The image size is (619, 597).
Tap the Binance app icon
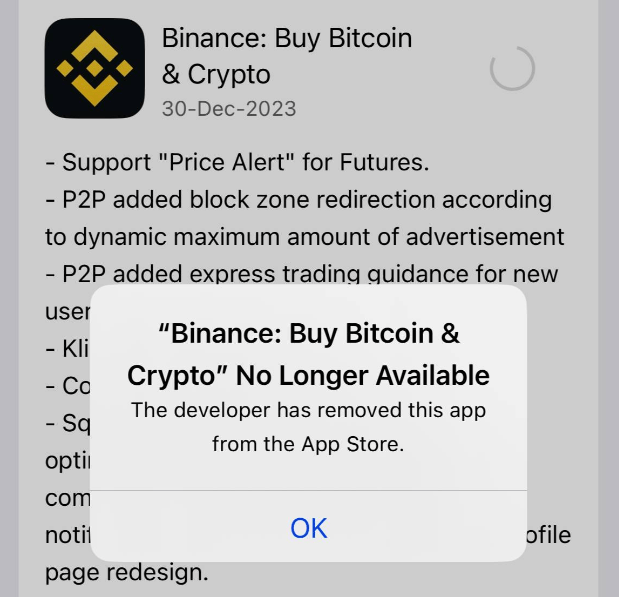click(94, 68)
